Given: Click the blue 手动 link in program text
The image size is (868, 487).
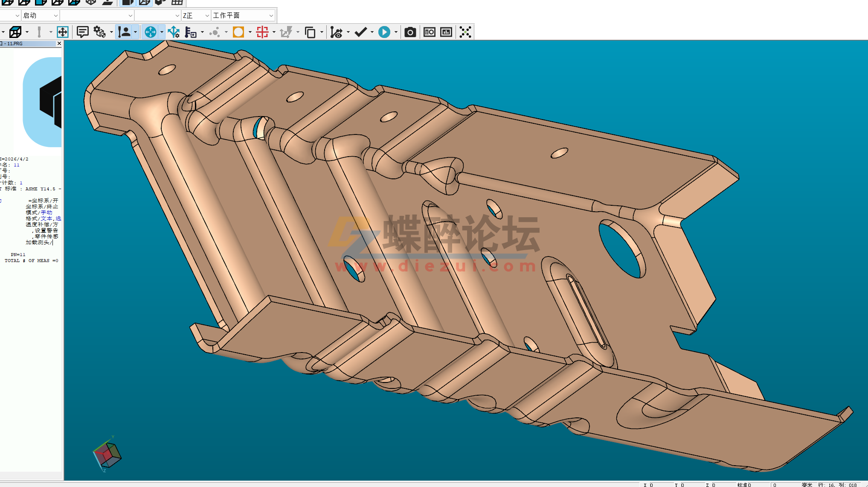Looking at the screenshot, I should 46,212.
